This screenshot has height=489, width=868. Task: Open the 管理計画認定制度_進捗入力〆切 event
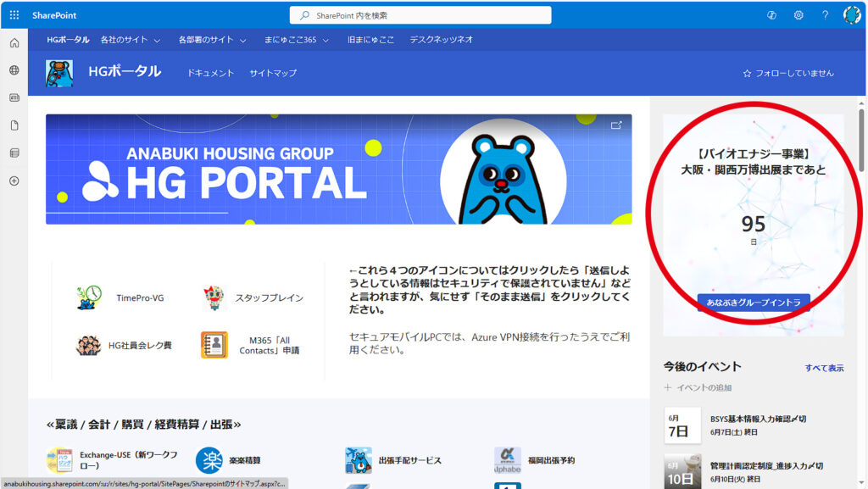[x=766, y=466]
